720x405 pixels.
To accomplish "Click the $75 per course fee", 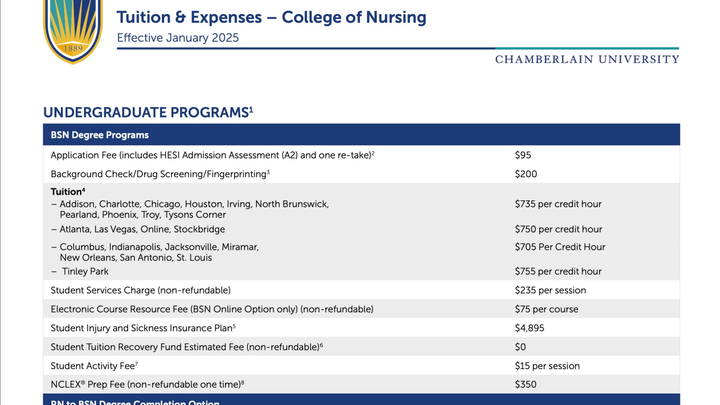I will pyautogui.click(x=549, y=309).
